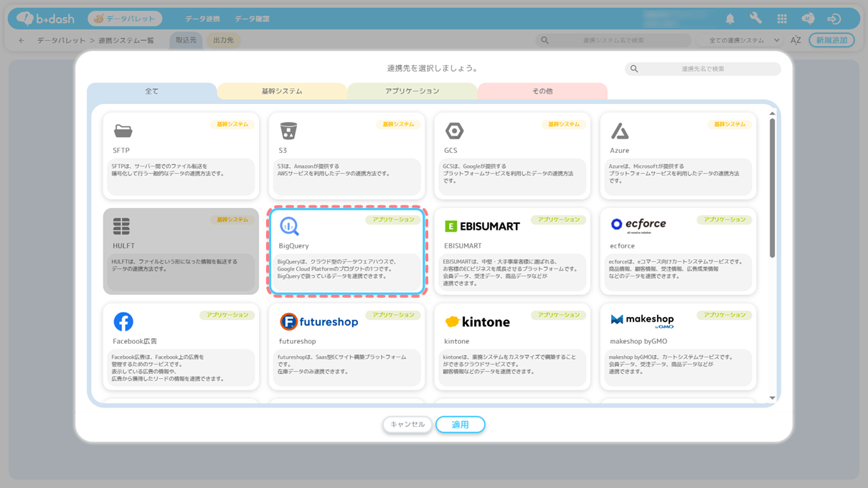Click the データパレット breadcrumb link
Image resolution: width=868 pixels, height=488 pixels.
[62, 40]
